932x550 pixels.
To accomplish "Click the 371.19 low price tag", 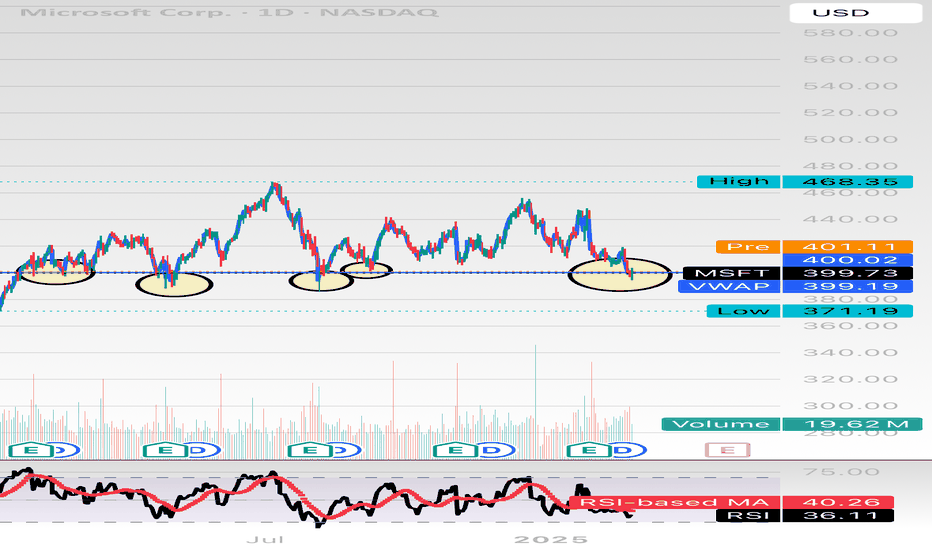I will [x=848, y=310].
